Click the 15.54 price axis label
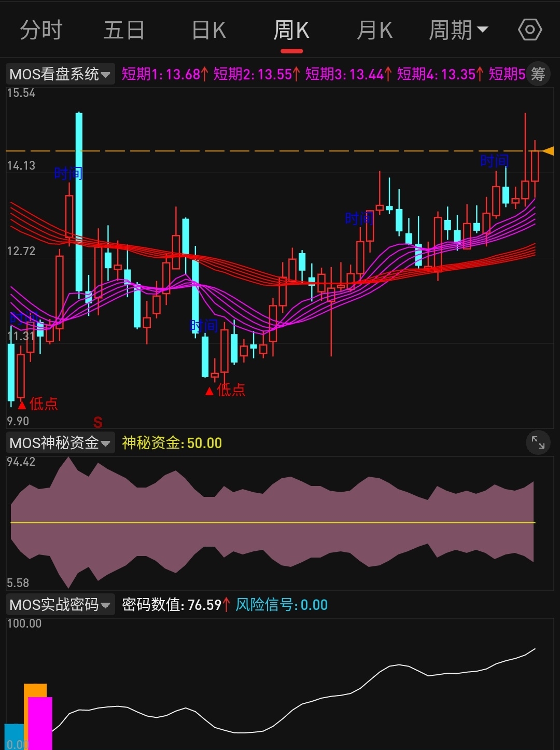Viewport: 560px width, 750px height. coord(21,93)
